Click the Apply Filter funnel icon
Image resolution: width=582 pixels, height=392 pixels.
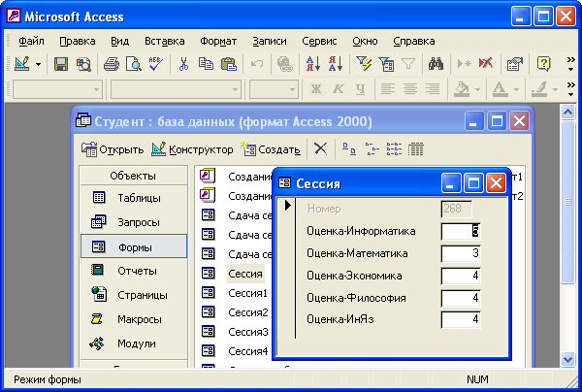click(x=408, y=64)
